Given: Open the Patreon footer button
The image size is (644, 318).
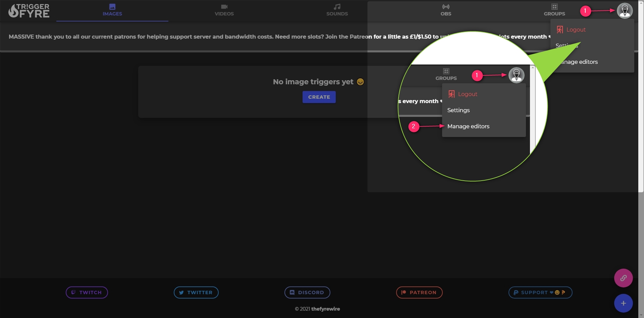Looking at the screenshot, I should coord(419,292).
